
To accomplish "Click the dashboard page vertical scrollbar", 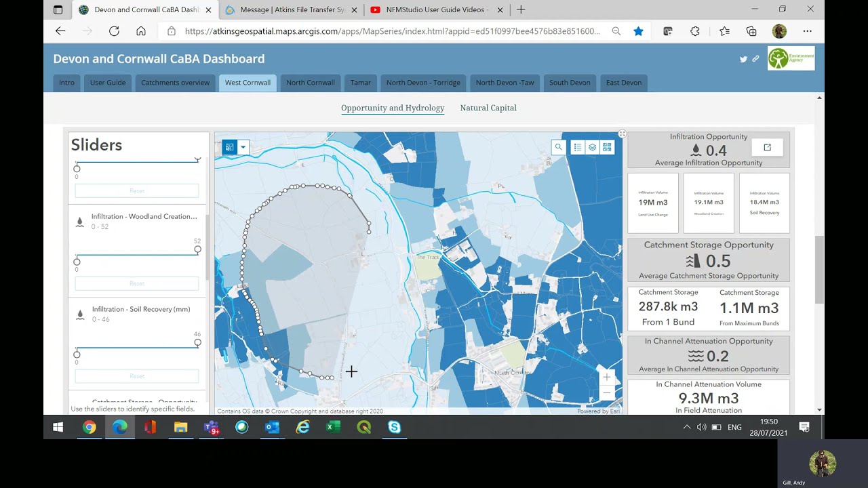I will pyautogui.click(x=819, y=270).
